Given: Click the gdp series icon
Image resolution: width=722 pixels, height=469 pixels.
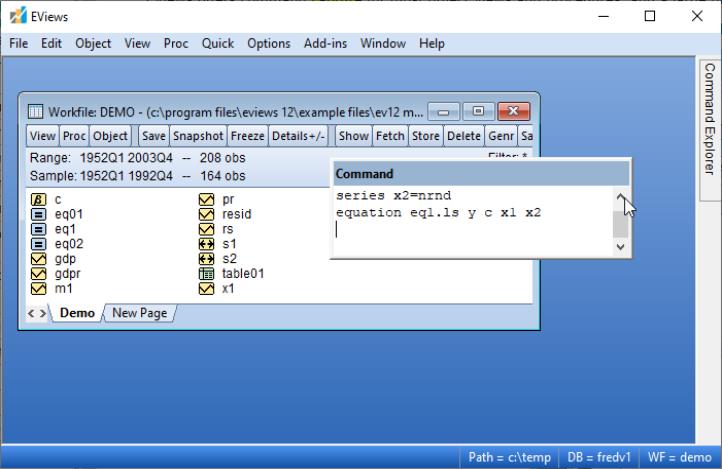Looking at the screenshot, I should pos(39,258).
